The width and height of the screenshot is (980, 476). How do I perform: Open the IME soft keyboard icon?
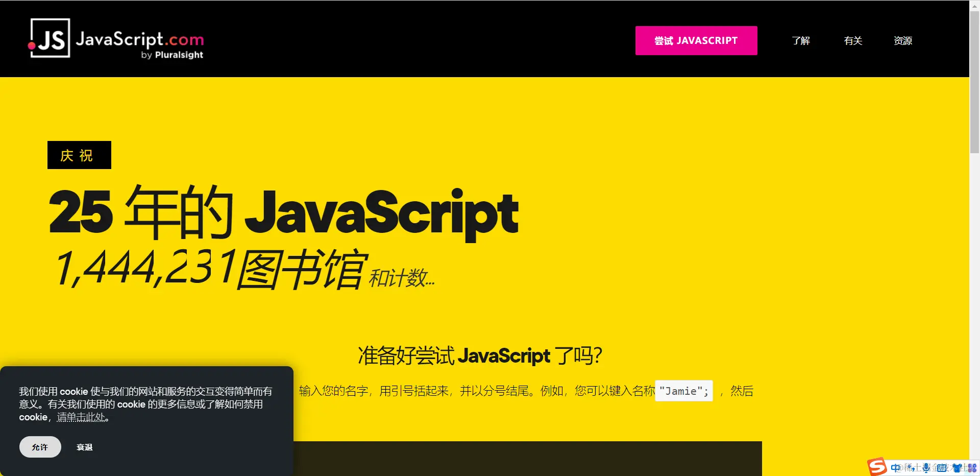coord(942,468)
